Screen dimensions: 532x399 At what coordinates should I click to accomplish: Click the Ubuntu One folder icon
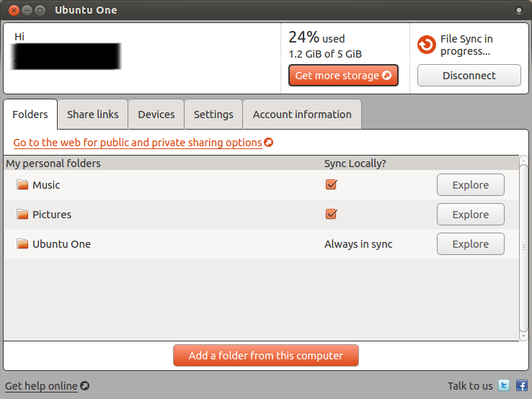tap(22, 244)
